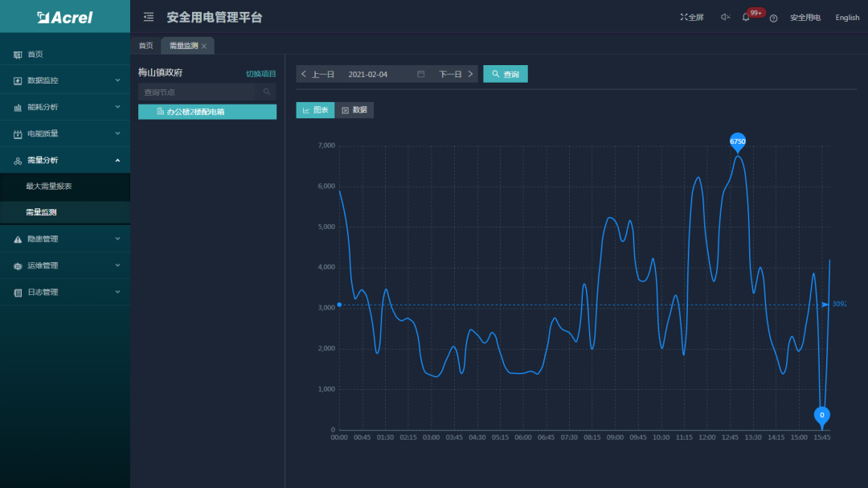Switch to the 首页 tab
This screenshot has height=488, width=868.
click(x=145, y=46)
